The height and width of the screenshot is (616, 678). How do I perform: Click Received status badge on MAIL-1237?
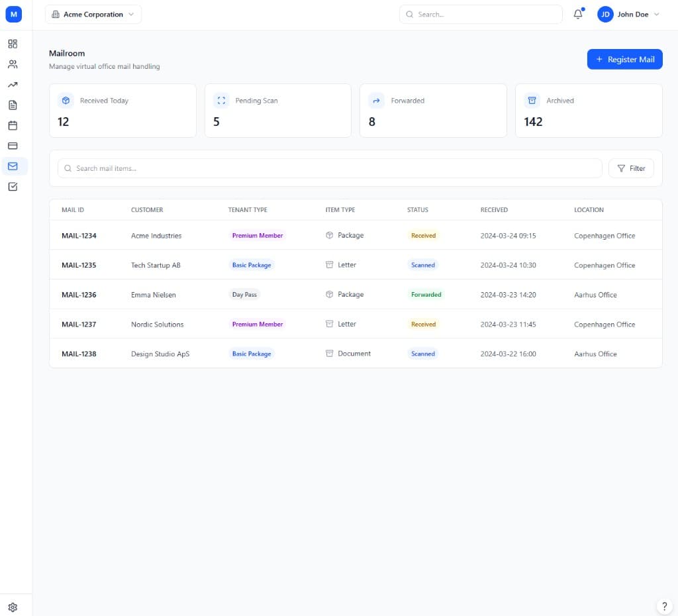[423, 324]
